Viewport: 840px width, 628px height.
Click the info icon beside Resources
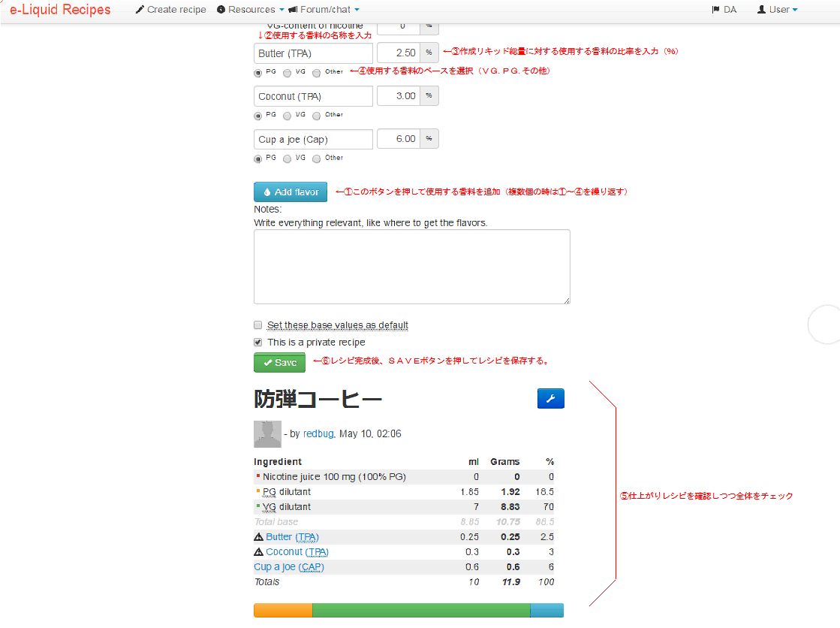(x=221, y=10)
